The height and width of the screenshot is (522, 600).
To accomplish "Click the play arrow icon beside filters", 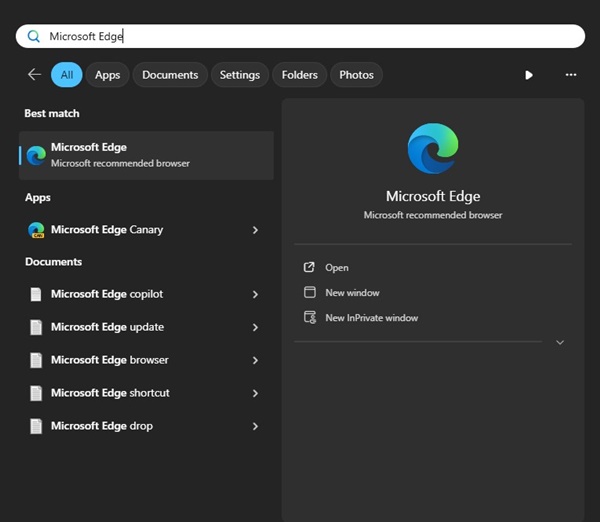I will (x=529, y=75).
